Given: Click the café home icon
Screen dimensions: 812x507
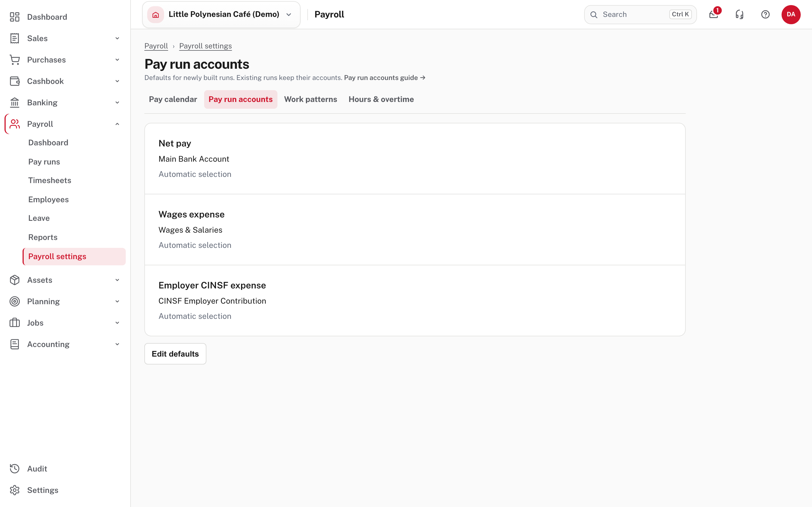Looking at the screenshot, I should tap(156, 14).
